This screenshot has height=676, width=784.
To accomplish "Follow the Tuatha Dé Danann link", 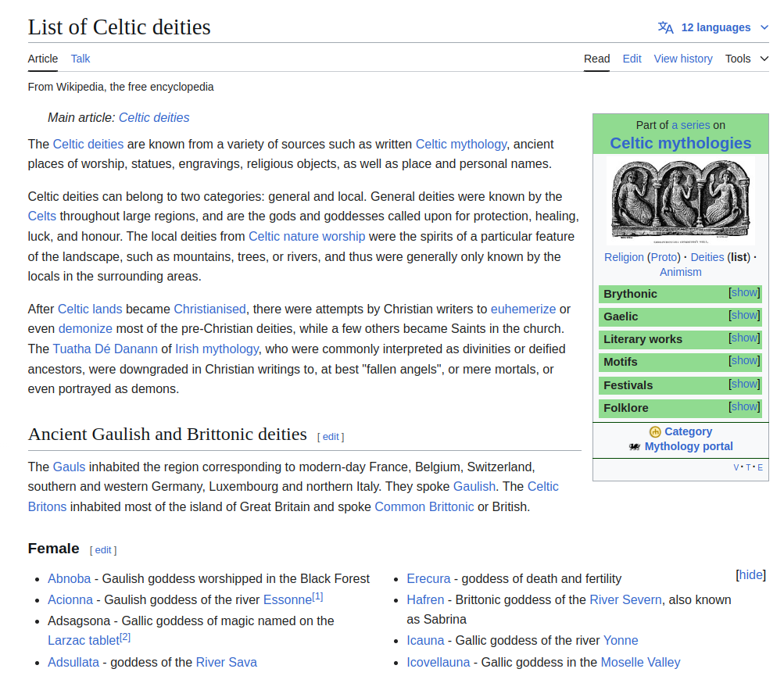I will (x=106, y=349).
